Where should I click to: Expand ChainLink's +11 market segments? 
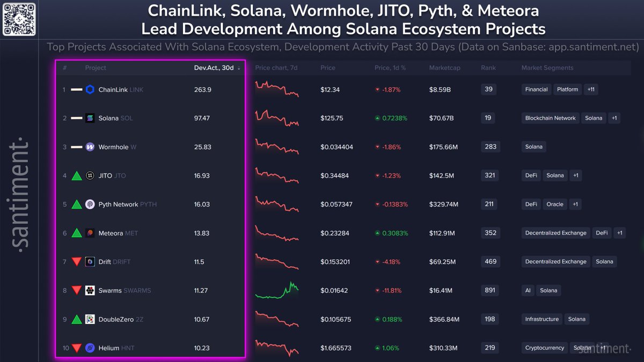pyautogui.click(x=591, y=90)
